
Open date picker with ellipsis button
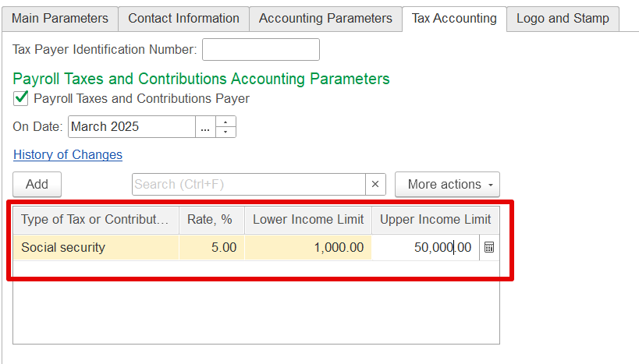[205, 127]
